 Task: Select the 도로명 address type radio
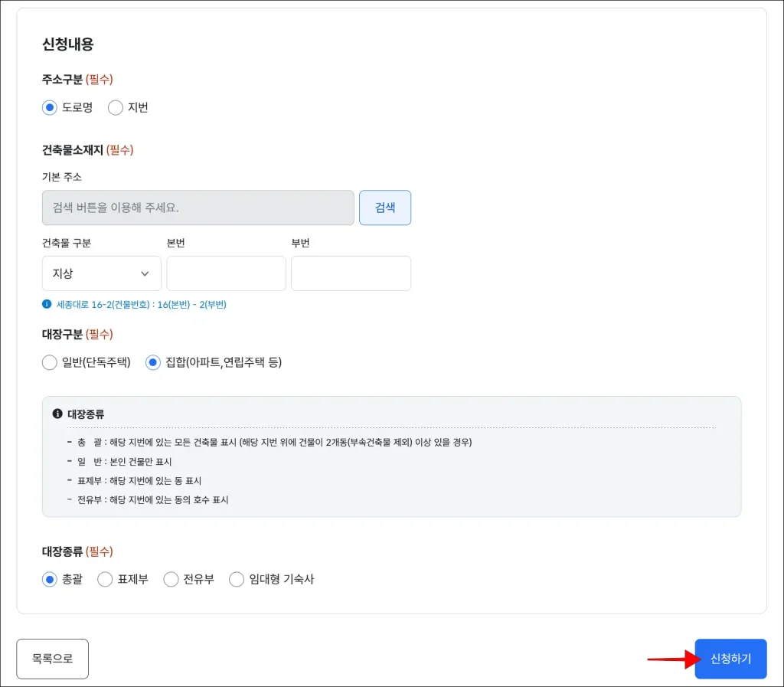tap(50, 107)
